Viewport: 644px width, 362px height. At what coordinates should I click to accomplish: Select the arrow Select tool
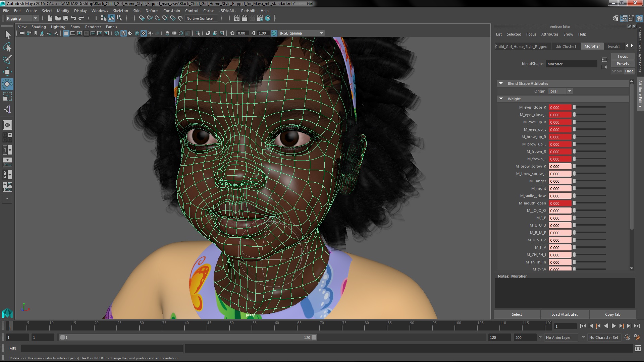pyautogui.click(x=7, y=35)
